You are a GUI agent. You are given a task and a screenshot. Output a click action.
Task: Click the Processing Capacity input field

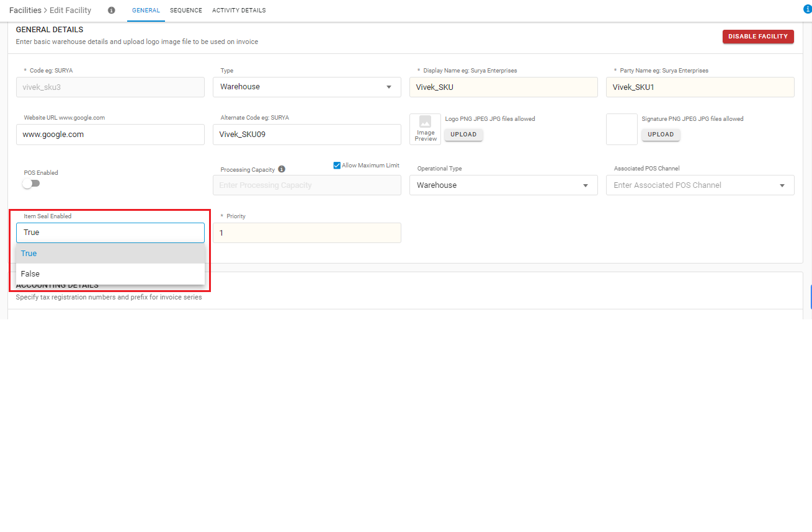point(307,185)
